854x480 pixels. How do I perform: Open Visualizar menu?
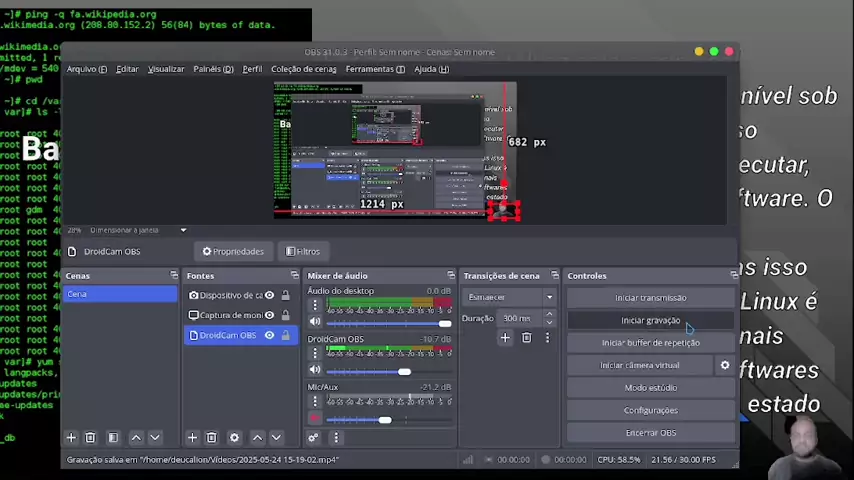[166, 69]
